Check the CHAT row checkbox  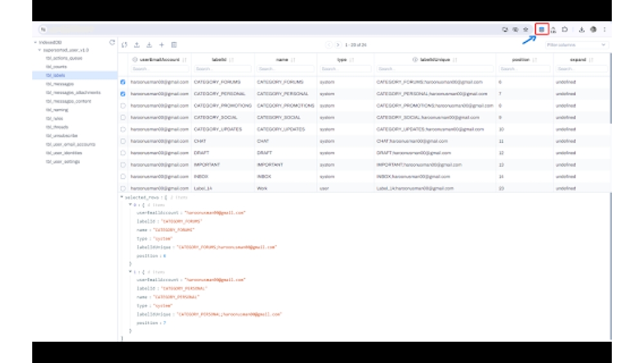click(123, 141)
